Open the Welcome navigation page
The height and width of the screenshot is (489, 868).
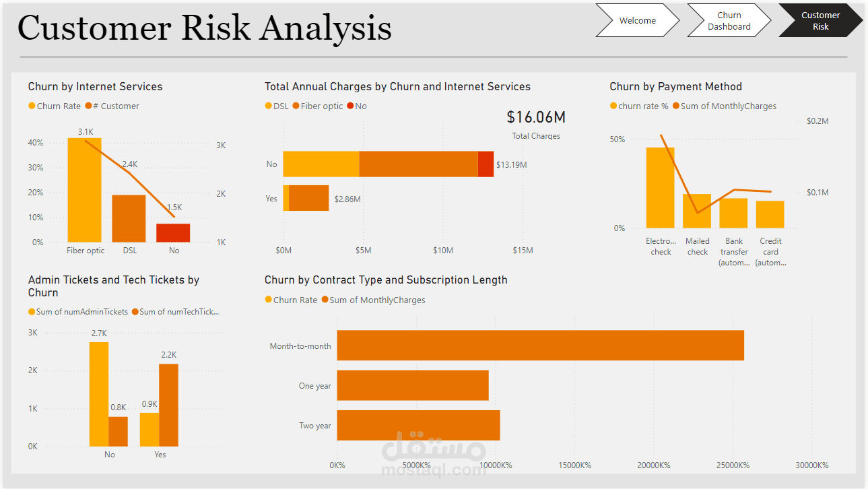point(637,21)
